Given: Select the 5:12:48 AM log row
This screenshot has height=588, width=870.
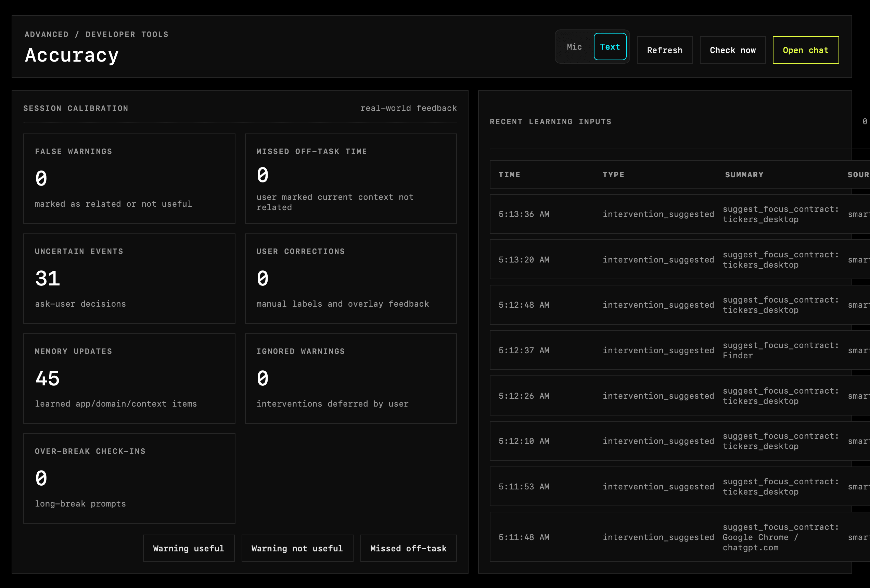Looking at the screenshot, I should (680, 305).
